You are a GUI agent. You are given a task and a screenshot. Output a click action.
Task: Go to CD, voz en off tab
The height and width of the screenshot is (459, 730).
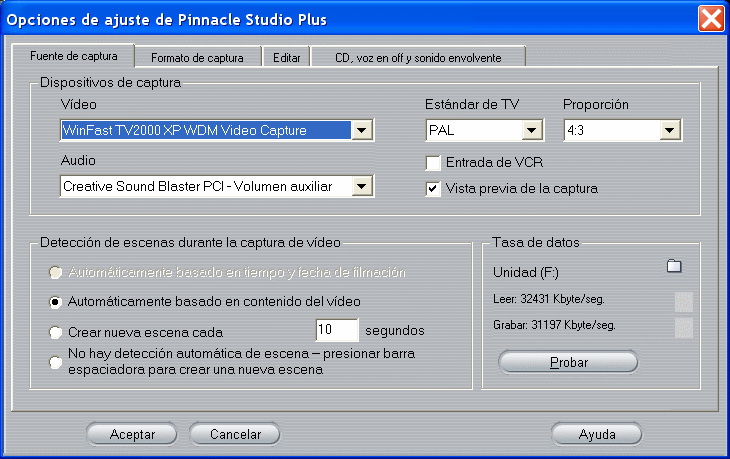[x=418, y=57]
